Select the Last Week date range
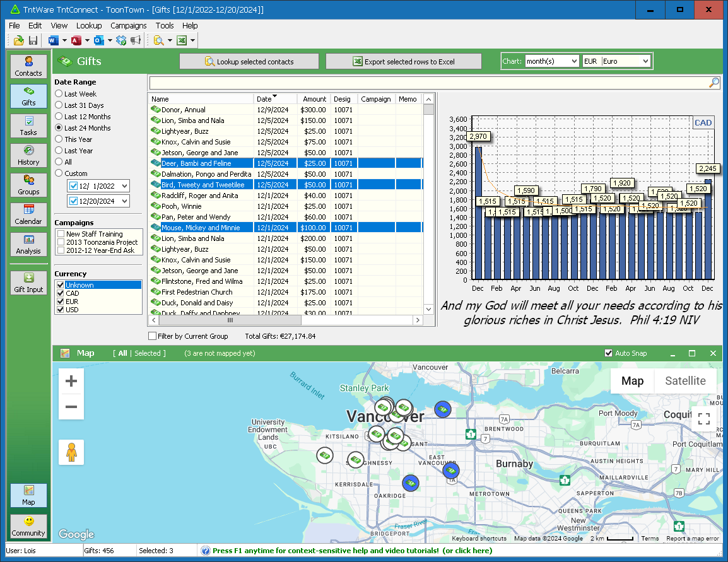Screen dimensions: 728x562 [x=59, y=94]
